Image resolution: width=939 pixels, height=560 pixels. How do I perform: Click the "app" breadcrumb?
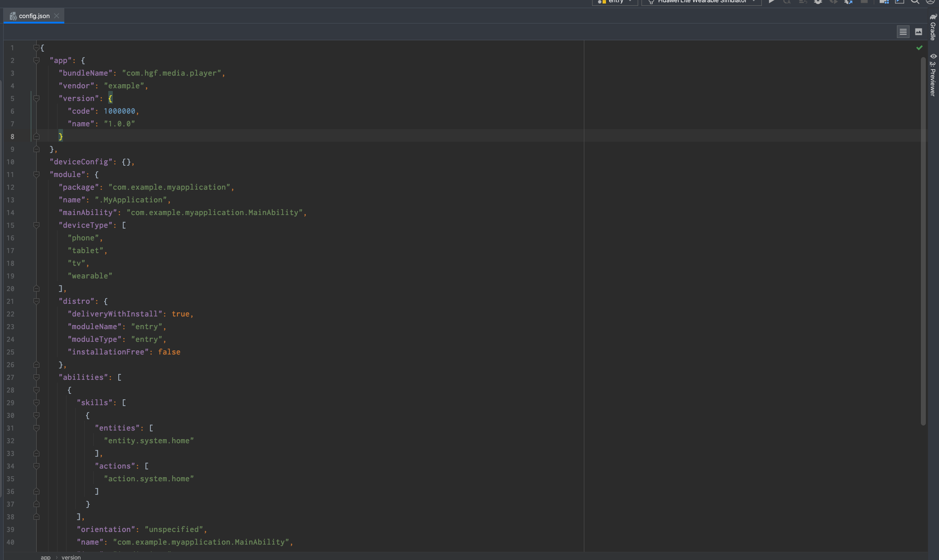coord(45,557)
